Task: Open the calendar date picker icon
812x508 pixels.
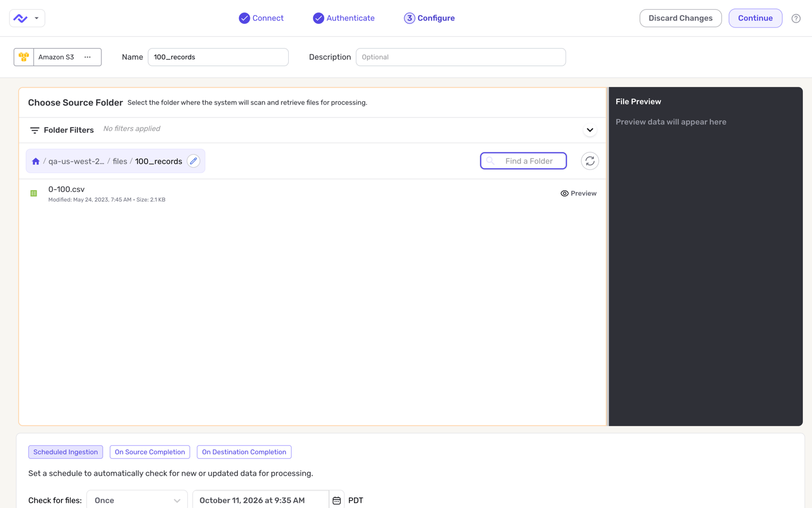Action: [337, 501]
